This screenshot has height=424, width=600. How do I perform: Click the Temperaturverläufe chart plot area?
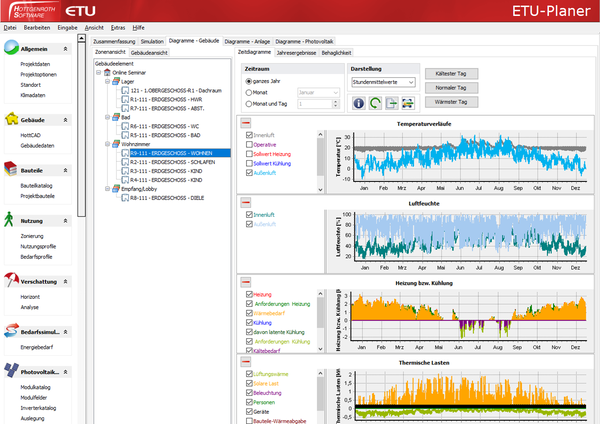pos(470,157)
